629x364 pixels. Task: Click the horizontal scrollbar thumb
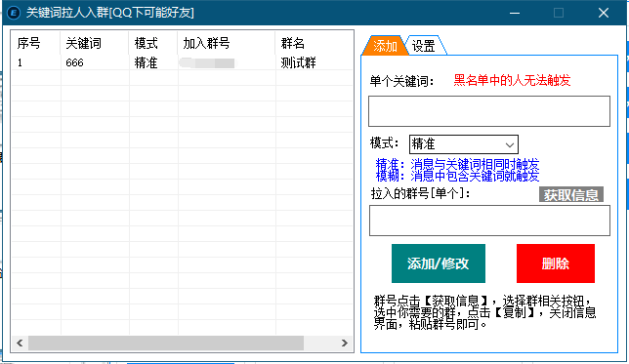166,343
